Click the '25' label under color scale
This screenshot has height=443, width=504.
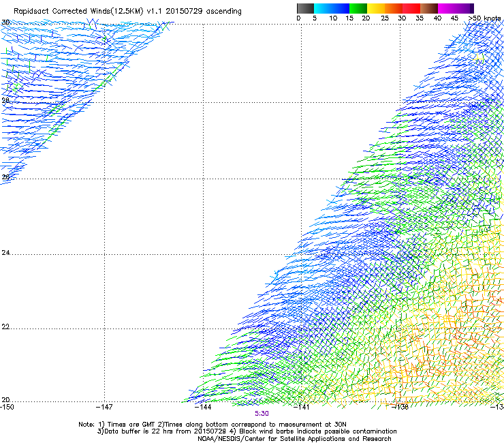[385, 18]
